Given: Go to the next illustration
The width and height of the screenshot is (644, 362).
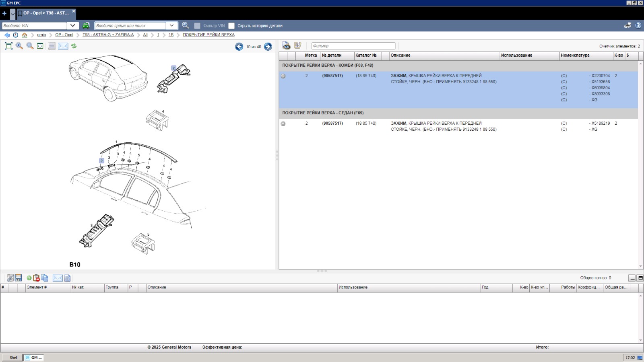Looking at the screenshot, I should point(268,47).
